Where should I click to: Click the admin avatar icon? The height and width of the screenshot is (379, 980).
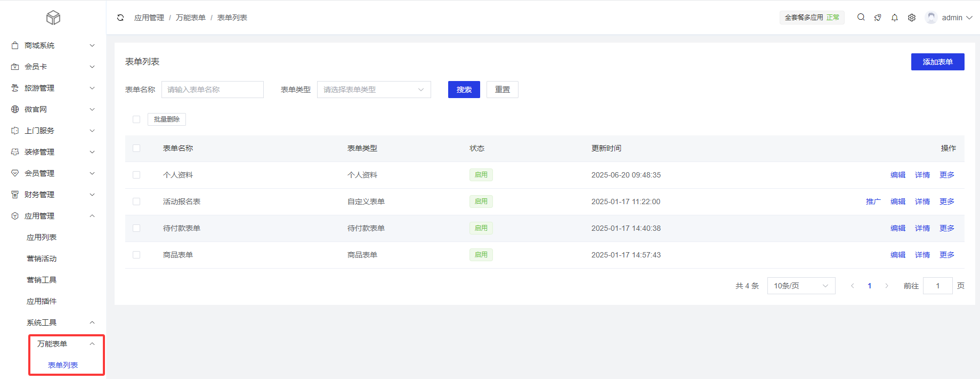coord(931,18)
